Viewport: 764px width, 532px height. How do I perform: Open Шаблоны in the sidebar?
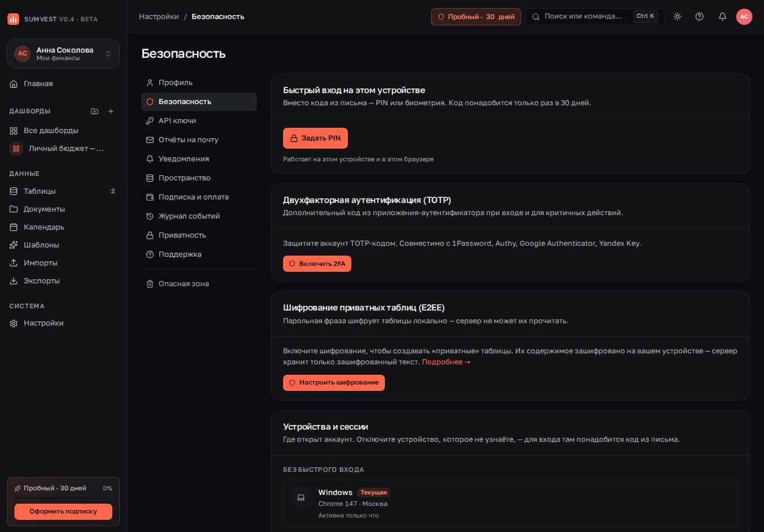pos(63,245)
